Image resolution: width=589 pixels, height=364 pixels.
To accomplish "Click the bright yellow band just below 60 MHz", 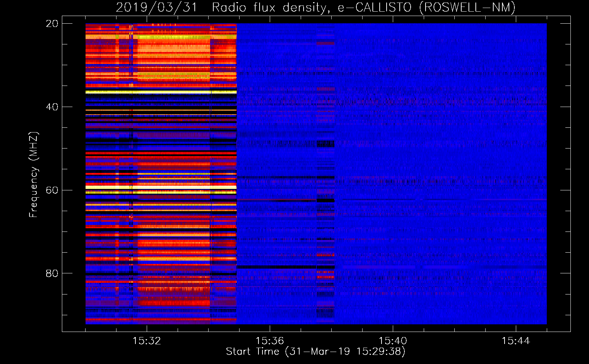I will point(161,187).
